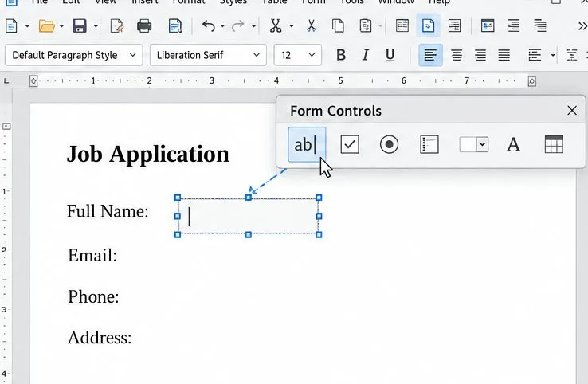
Task: Pick the Check Box control in Form Controls
Action: (x=350, y=144)
